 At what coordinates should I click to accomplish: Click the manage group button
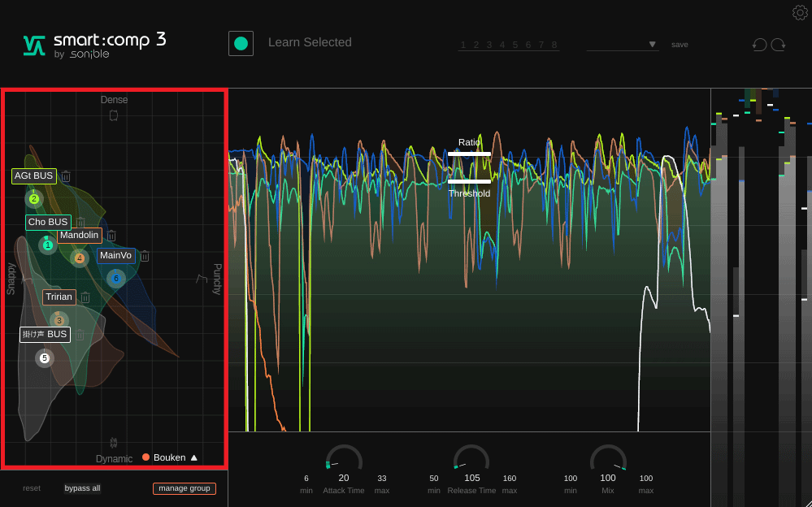(184, 488)
